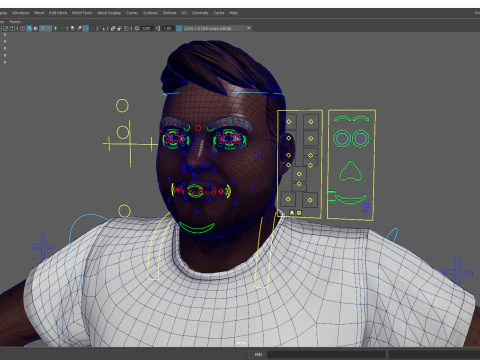Toggle Wireframe display mode in panel toolbar

[x=22, y=28]
